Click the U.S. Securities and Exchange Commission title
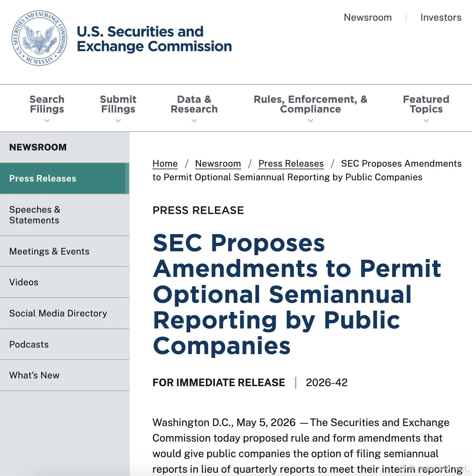The width and height of the screenshot is (472, 476). (x=154, y=39)
